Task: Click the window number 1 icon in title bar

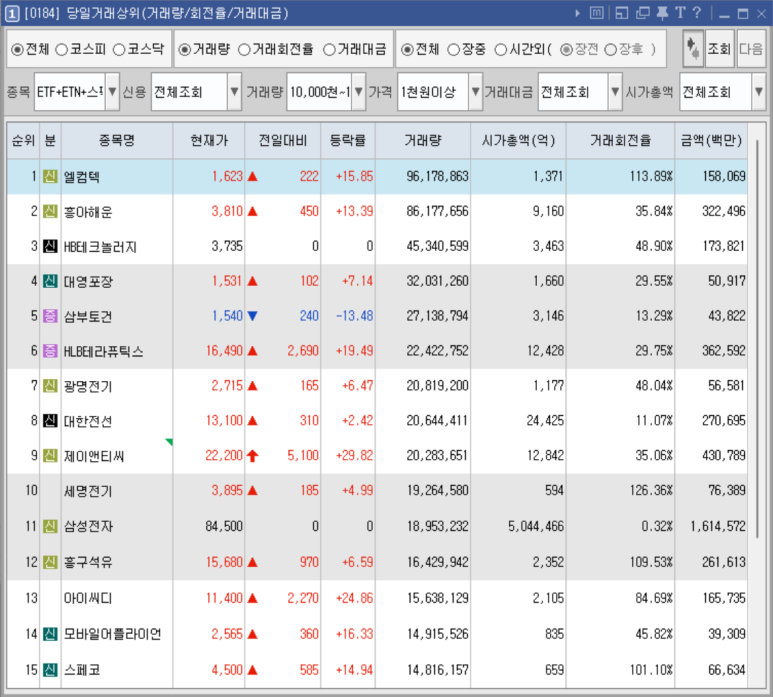Action: (x=12, y=13)
